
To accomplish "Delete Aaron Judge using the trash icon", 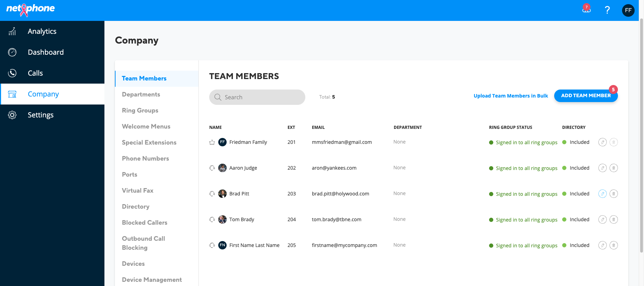I will tap(614, 168).
